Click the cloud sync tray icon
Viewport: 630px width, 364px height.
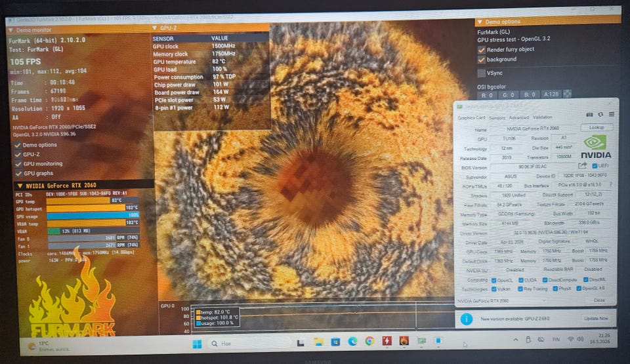pos(541,340)
